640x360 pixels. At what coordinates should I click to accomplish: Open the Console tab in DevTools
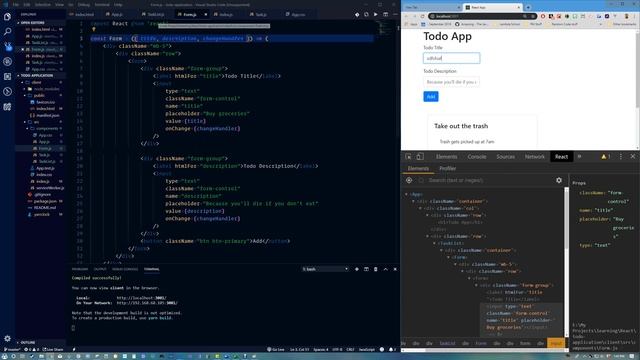pyautogui.click(x=477, y=157)
